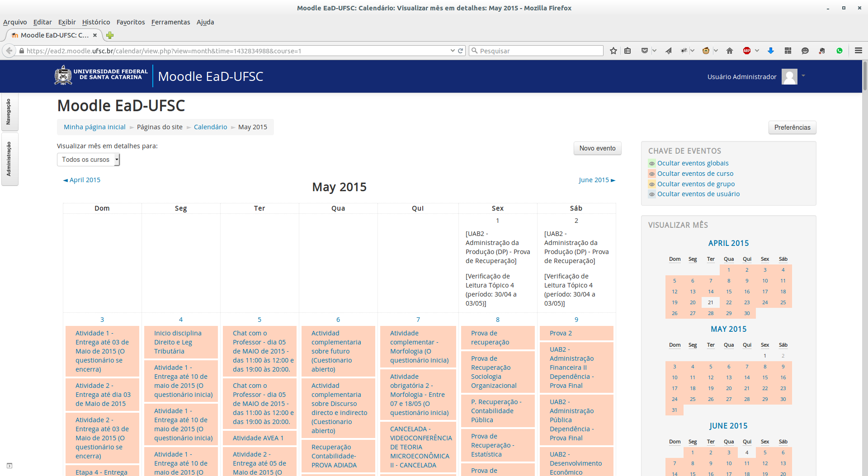Click previous month arrow beside April 2015
Image resolution: width=868 pixels, height=476 pixels.
[66, 180]
